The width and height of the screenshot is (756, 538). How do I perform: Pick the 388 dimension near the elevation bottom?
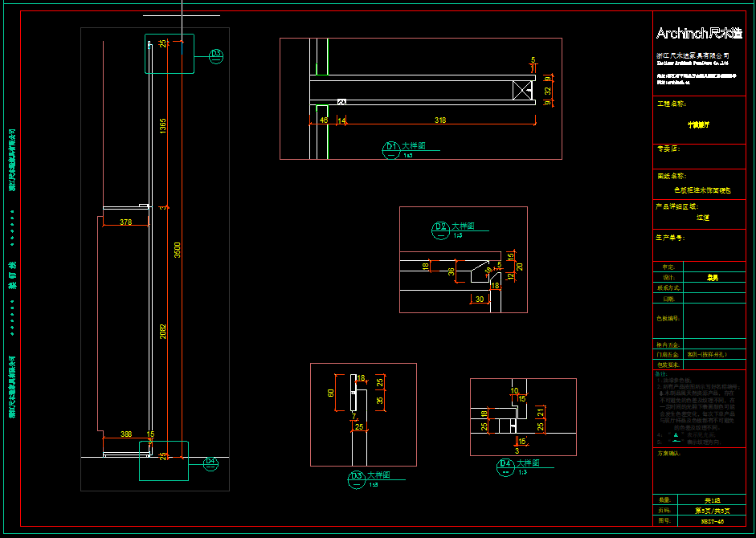pyautogui.click(x=126, y=434)
